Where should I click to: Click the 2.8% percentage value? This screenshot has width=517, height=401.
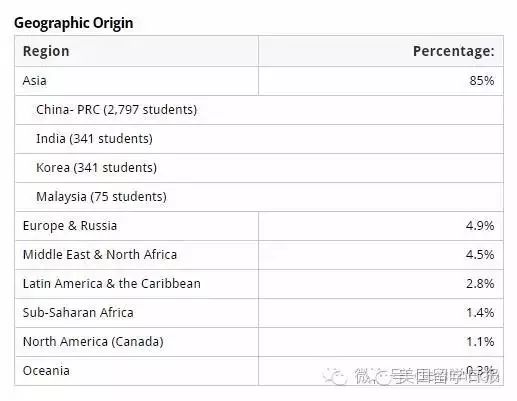tap(480, 284)
